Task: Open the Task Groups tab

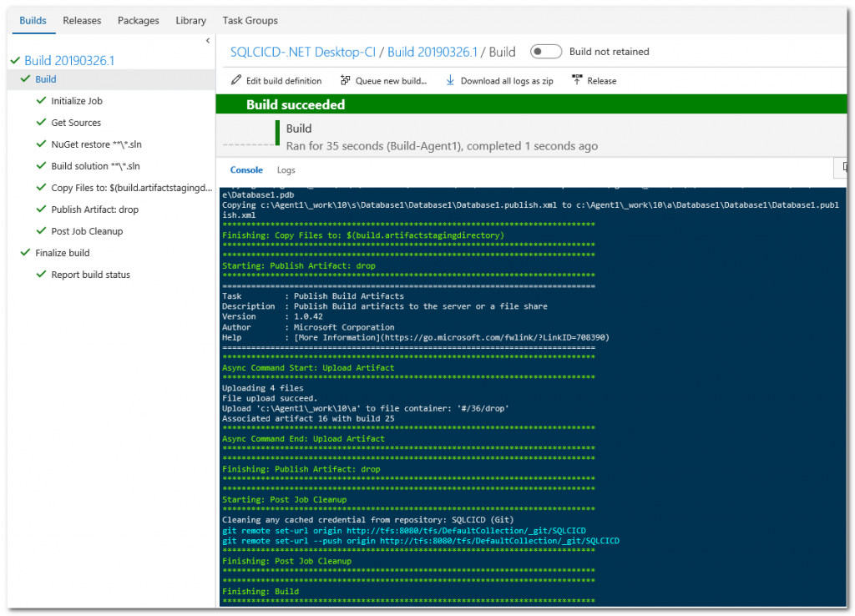Action: 250,21
